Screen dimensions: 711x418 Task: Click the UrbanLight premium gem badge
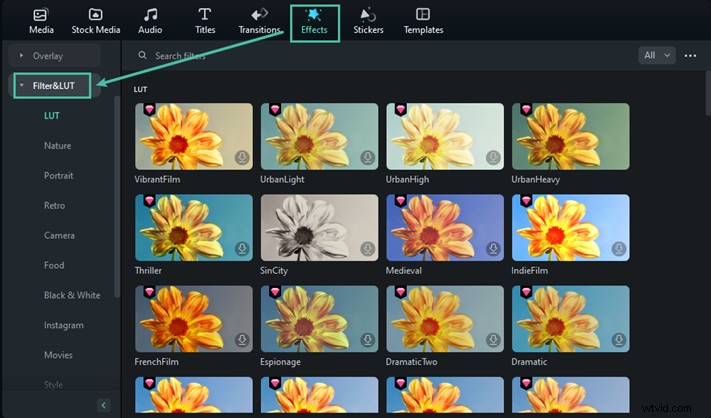pyautogui.click(x=275, y=109)
